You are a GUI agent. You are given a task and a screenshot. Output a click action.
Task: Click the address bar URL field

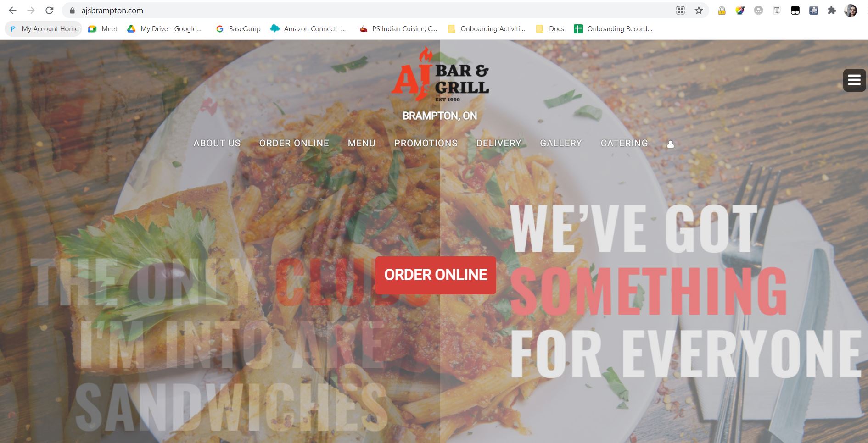[x=367, y=11]
